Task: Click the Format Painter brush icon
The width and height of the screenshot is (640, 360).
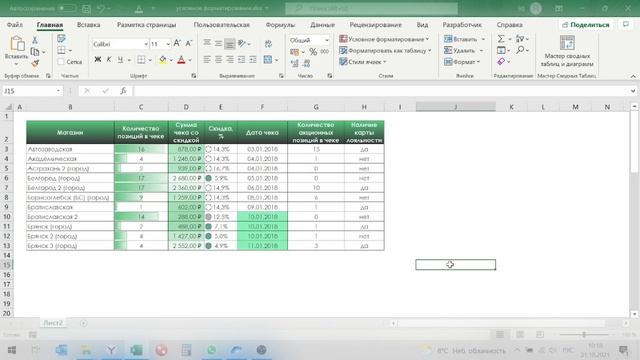Action: [35, 63]
